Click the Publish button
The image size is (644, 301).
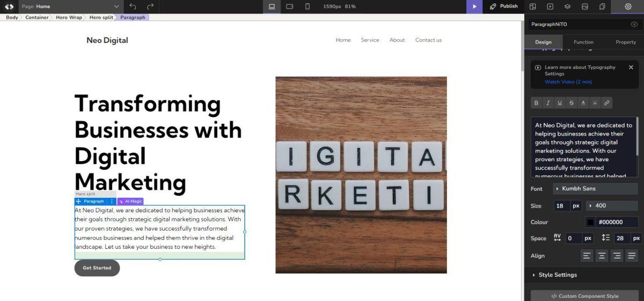(x=504, y=6)
